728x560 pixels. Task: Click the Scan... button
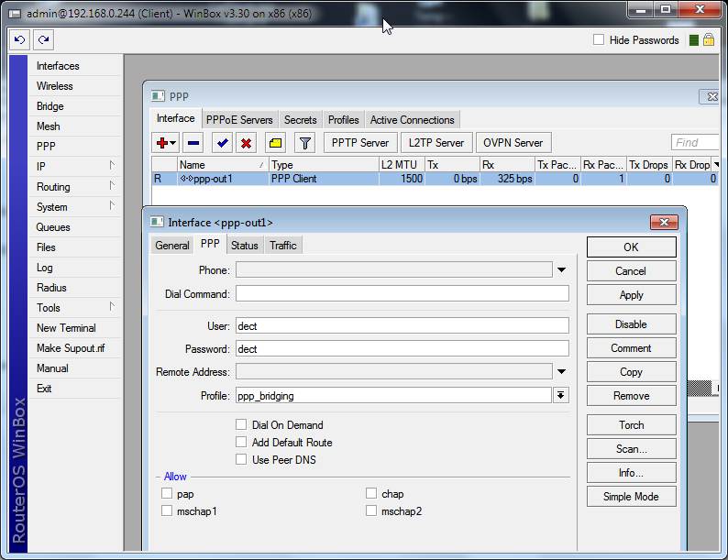[631, 449]
